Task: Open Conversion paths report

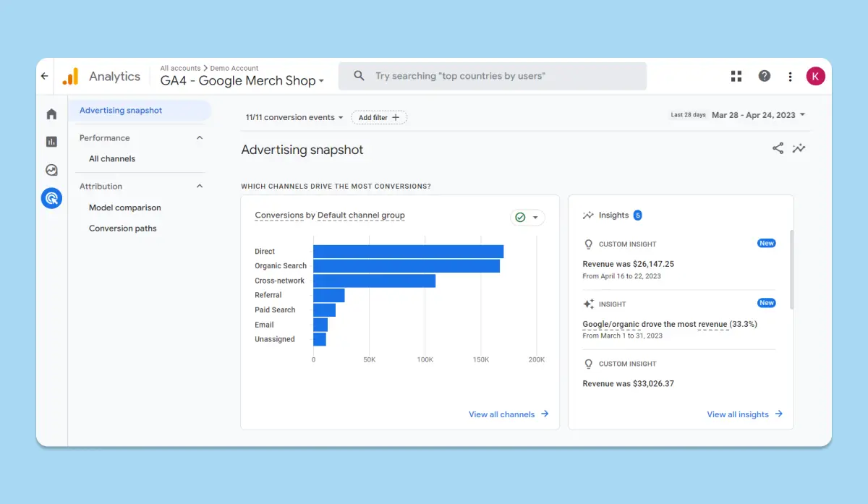Action: point(123,228)
